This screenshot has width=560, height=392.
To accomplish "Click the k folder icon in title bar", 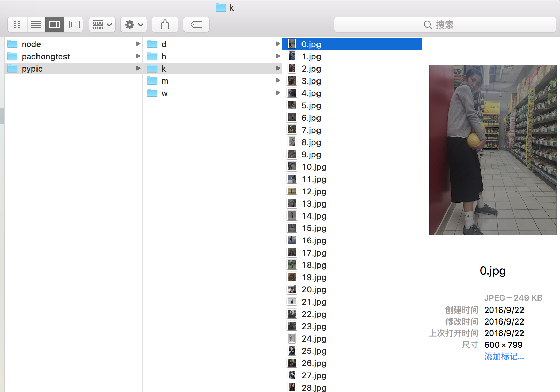I will [221, 8].
